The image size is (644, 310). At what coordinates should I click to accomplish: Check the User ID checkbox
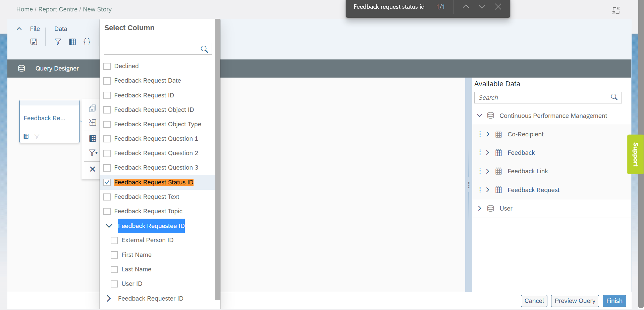pyautogui.click(x=114, y=284)
